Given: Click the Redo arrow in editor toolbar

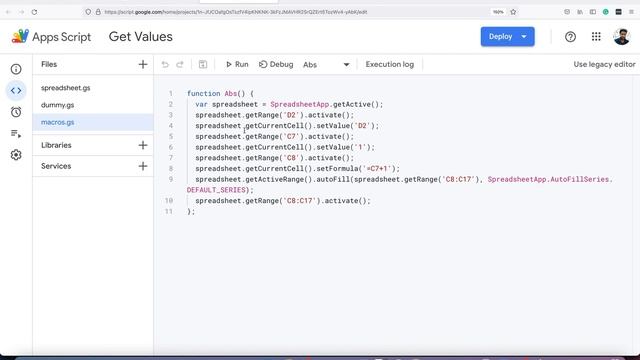Looking at the screenshot, I should coord(180,64).
